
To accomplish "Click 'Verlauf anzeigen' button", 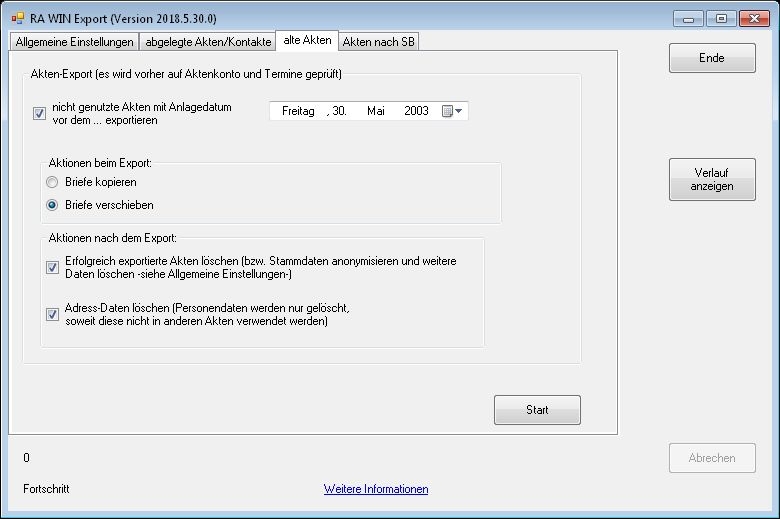I will point(712,180).
